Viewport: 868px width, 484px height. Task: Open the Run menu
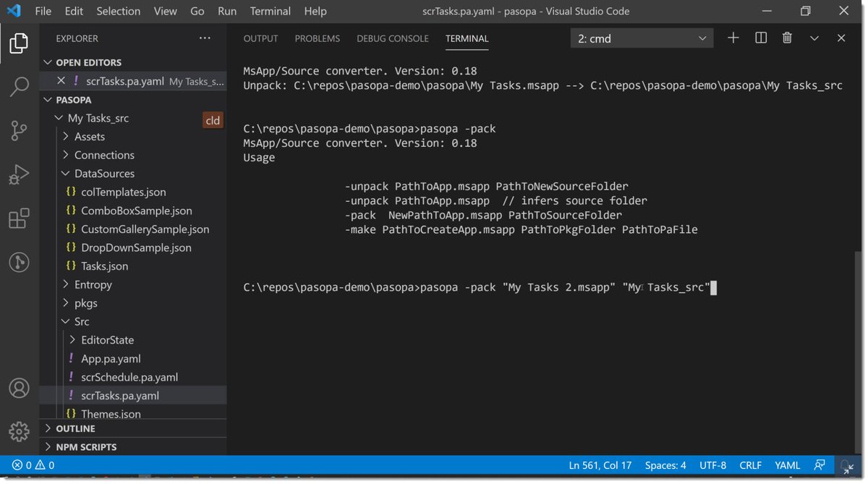click(227, 11)
